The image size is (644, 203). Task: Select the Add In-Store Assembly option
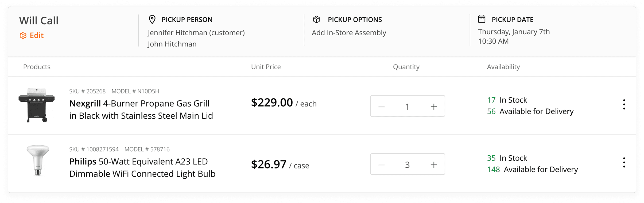pyautogui.click(x=349, y=33)
